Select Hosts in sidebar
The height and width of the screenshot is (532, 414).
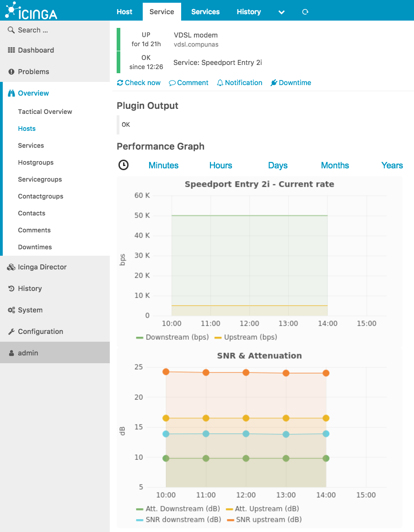tap(27, 129)
